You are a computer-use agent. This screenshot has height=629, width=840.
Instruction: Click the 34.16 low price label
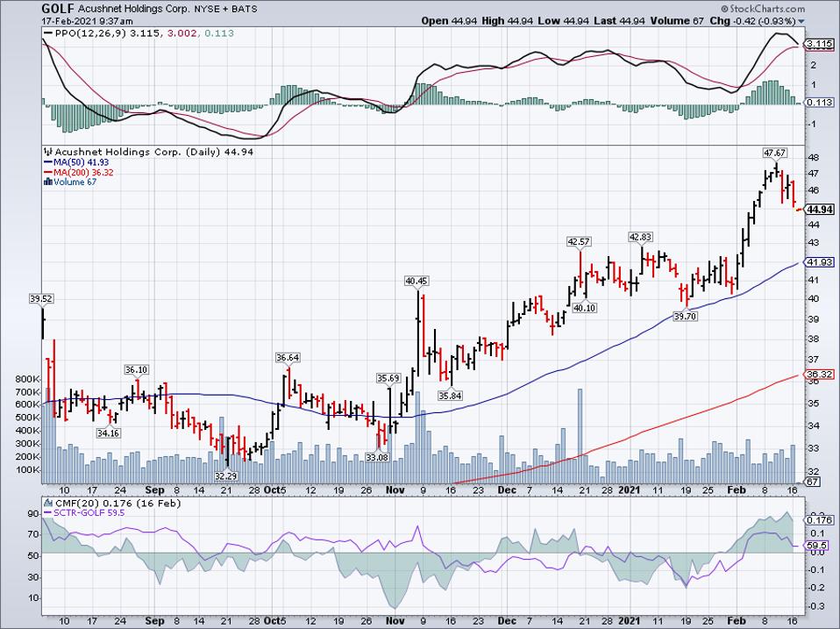(108, 432)
